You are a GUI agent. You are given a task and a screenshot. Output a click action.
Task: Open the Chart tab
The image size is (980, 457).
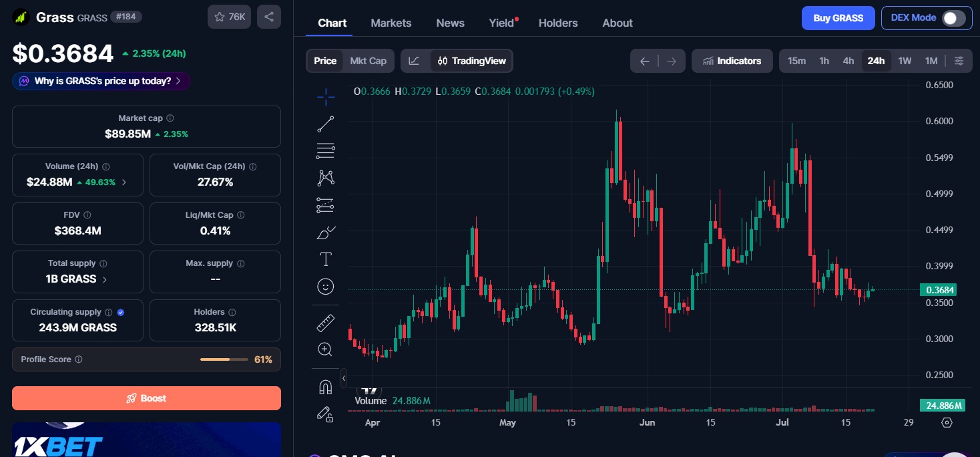332,23
